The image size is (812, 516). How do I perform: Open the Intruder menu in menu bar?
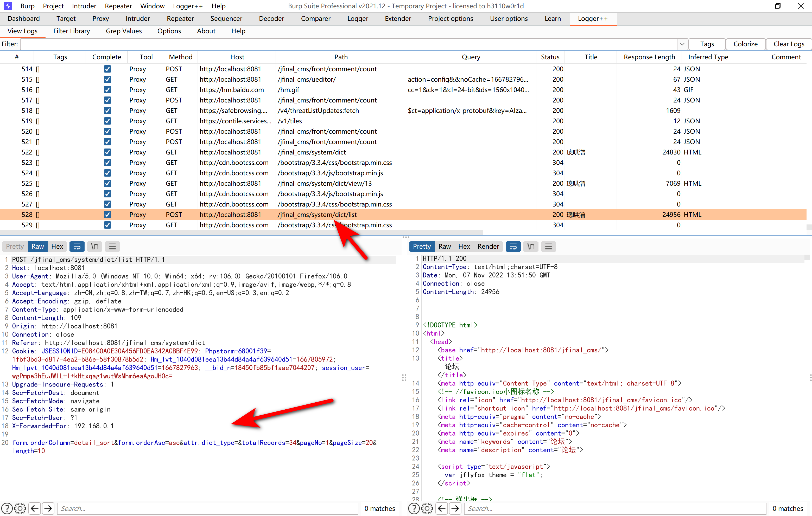tap(84, 6)
